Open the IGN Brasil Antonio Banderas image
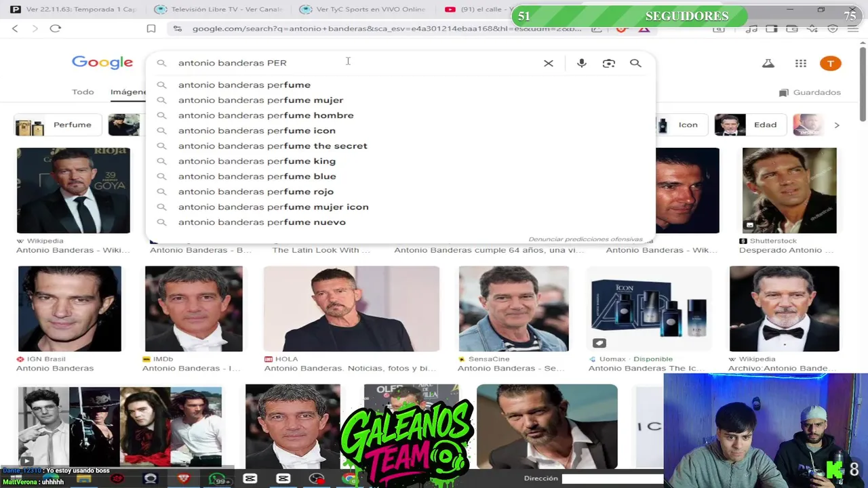This screenshot has width=868, height=488. 70,308
